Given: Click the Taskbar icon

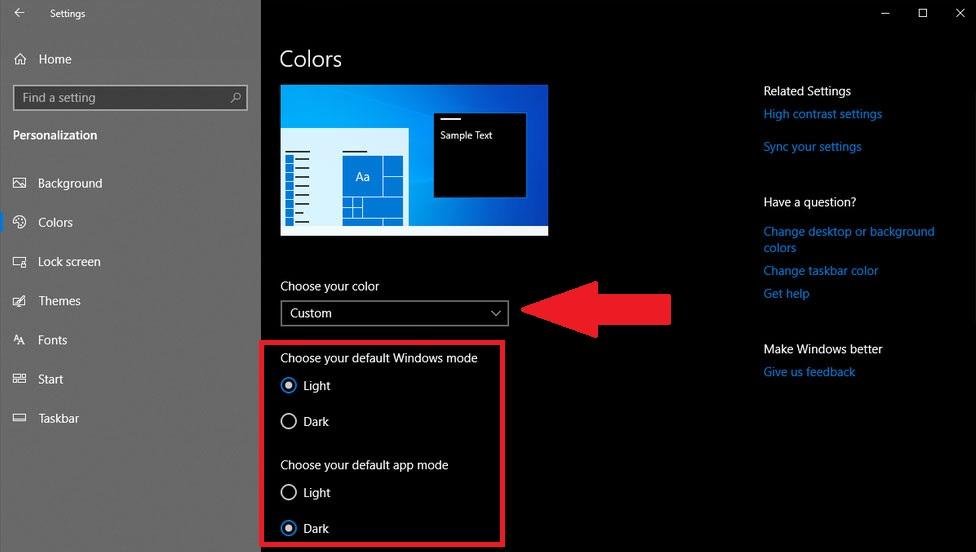Looking at the screenshot, I should 19,418.
